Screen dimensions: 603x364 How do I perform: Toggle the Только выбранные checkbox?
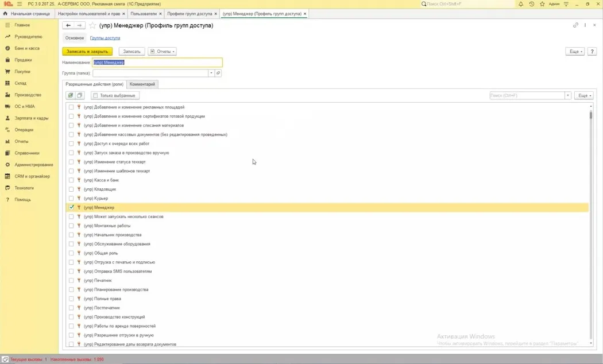click(x=95, y=95)
